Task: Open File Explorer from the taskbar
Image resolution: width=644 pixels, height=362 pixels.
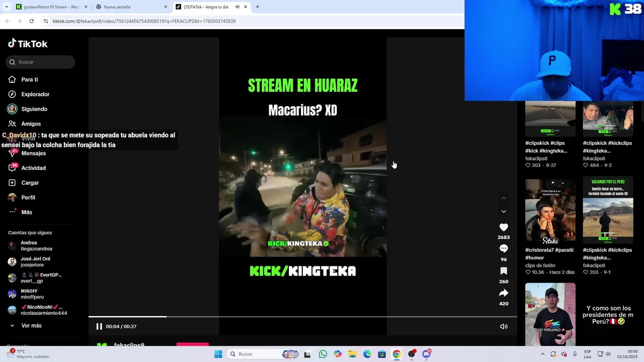Action: click(352, 354)
